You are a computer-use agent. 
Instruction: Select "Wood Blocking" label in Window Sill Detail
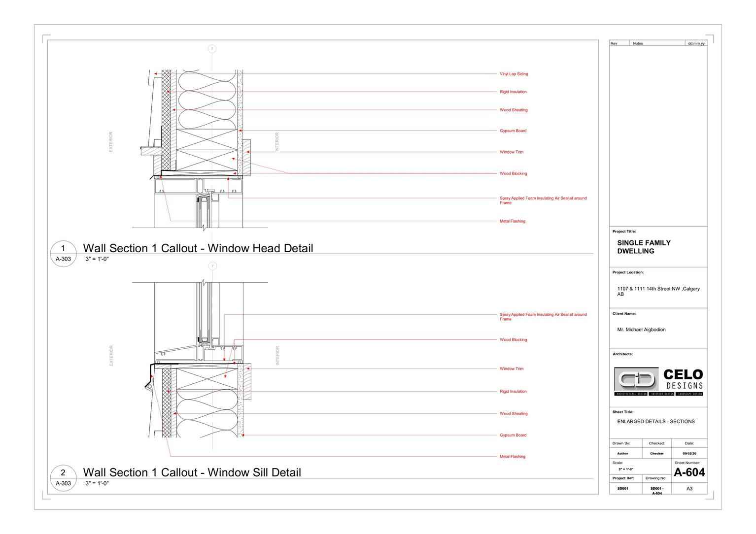tap(513, 339)
